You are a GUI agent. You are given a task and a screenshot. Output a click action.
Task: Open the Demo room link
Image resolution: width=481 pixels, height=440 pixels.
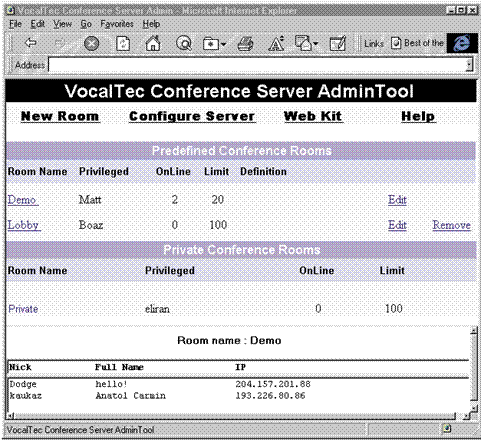(x=22, y=200)
